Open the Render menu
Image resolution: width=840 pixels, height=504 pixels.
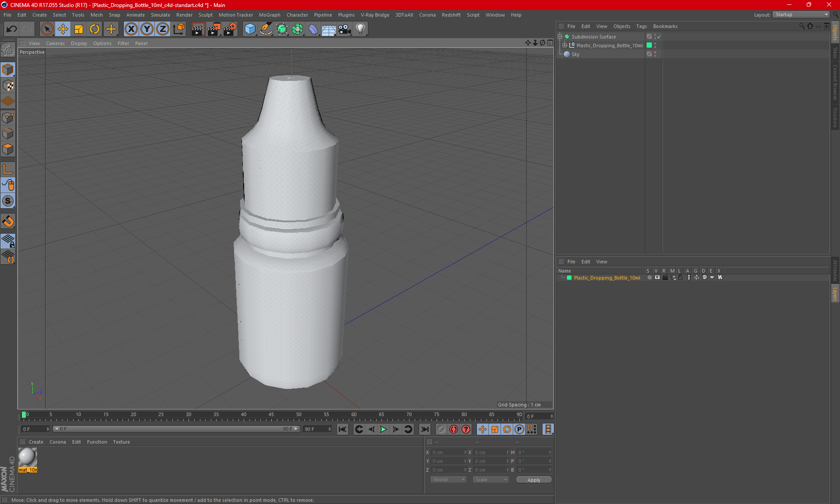pyautogui.click(x=184, y=15)
